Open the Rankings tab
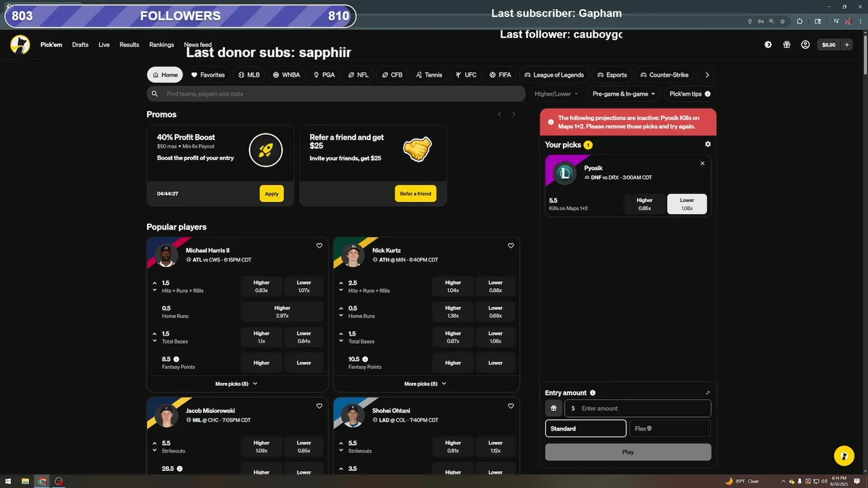868x488 pixels. tap(161, 45)
